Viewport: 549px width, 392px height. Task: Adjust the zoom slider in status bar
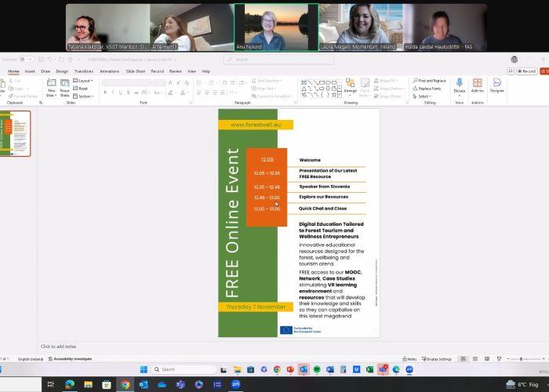[521, 359]
